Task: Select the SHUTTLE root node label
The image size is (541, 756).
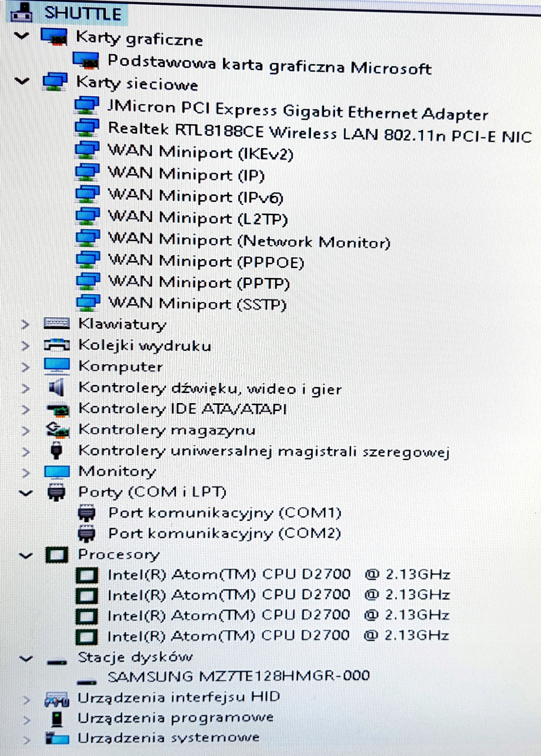Action: (83, 14)
